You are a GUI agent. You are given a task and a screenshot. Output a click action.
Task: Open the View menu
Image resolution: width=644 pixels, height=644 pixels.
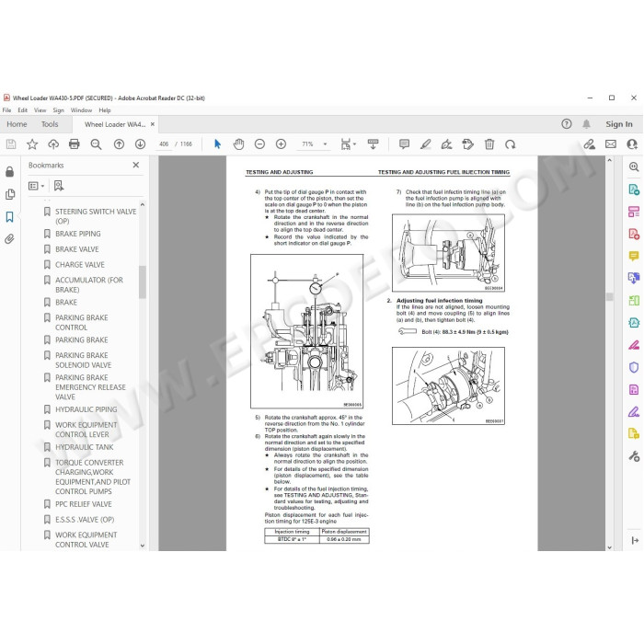click(40, 110)
